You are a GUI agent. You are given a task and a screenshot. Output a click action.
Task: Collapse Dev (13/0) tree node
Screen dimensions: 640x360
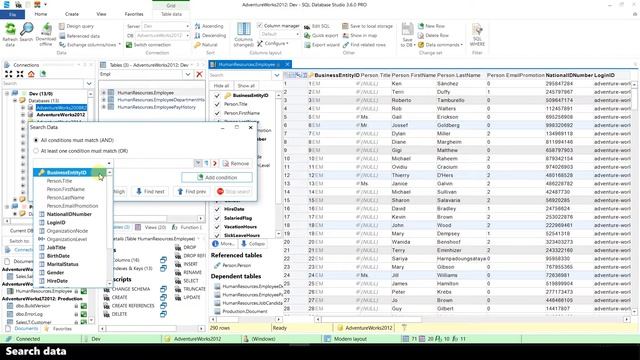[x=7, y=93]
